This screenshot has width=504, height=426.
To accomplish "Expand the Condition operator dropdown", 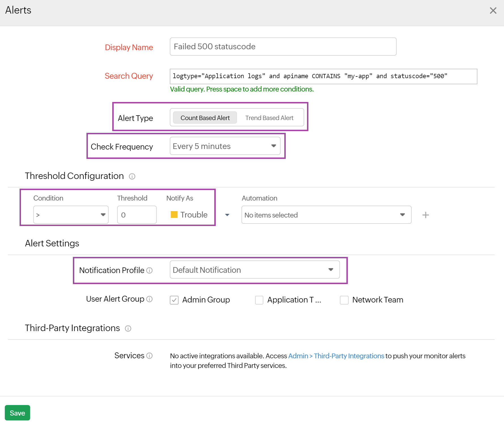I will coord(71,215).
